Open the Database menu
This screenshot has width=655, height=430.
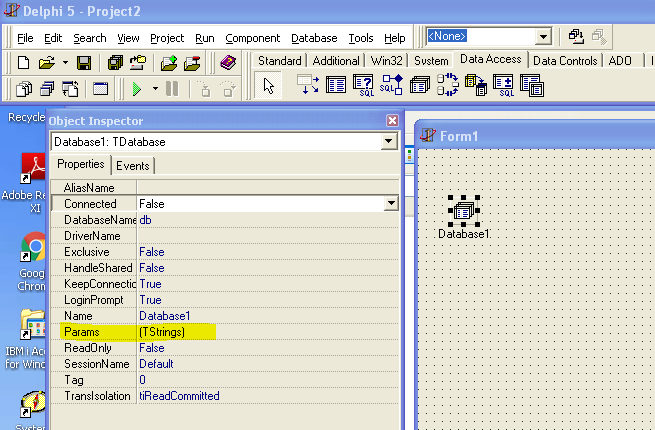[x=314, y=38]
